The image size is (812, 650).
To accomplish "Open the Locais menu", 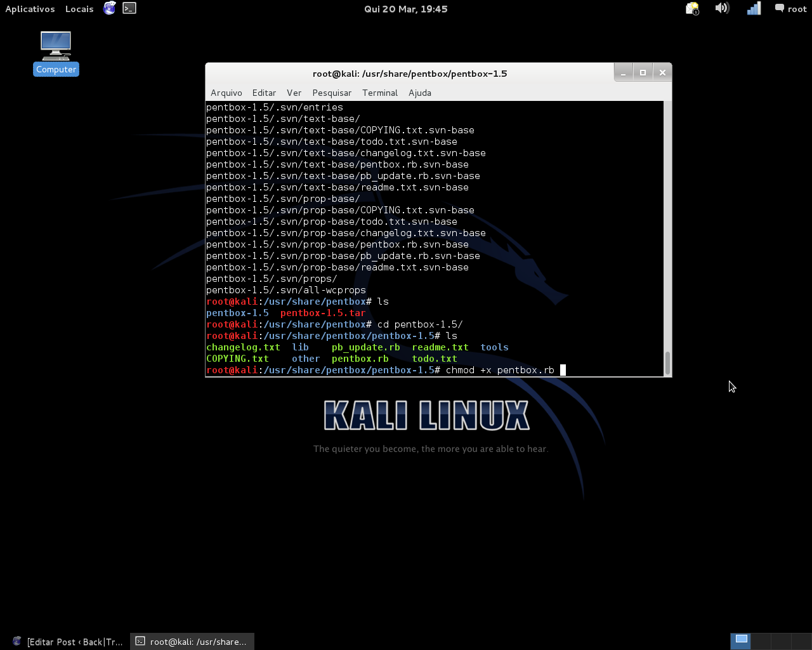I will [79, 9].
